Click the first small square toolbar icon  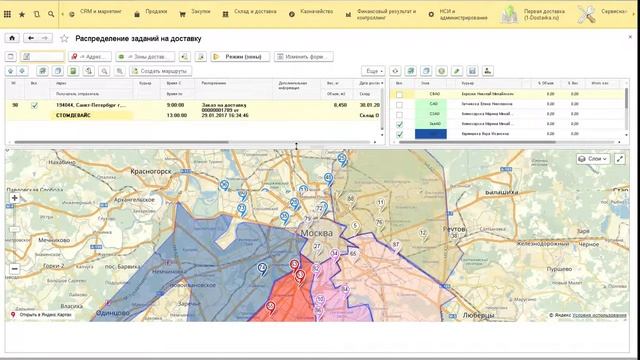[x=11, y=56]
